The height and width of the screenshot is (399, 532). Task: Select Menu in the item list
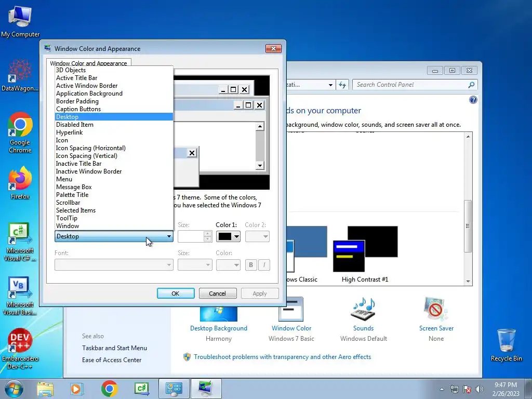coord(114,179)
